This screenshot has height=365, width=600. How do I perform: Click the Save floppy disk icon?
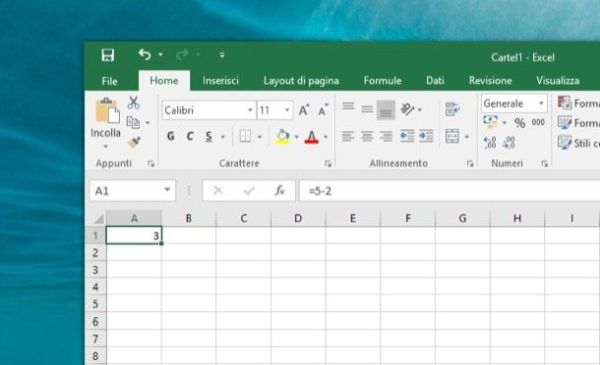108,55
